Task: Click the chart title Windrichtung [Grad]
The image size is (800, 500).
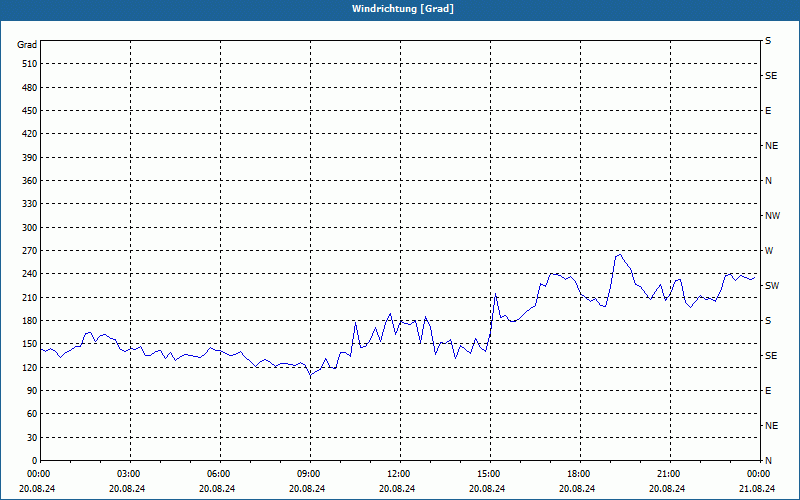Action: (x=403, y=9)
